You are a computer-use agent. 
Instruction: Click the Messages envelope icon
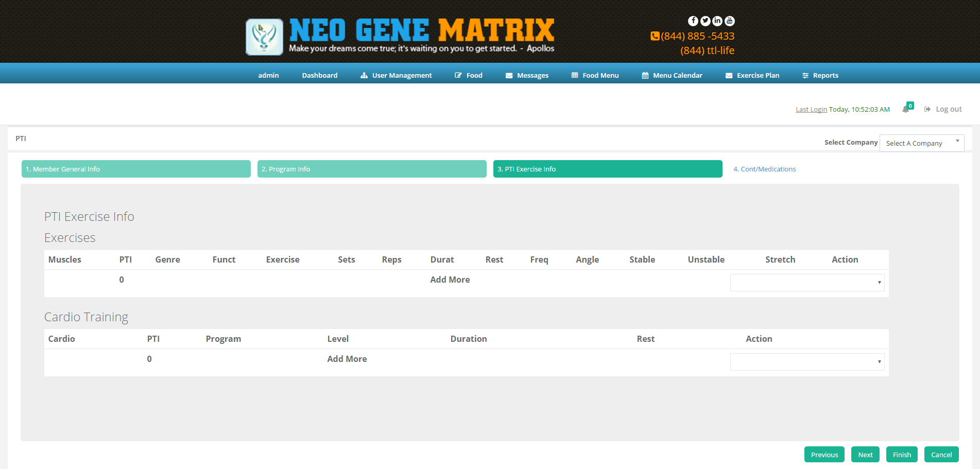pos(509,76)
